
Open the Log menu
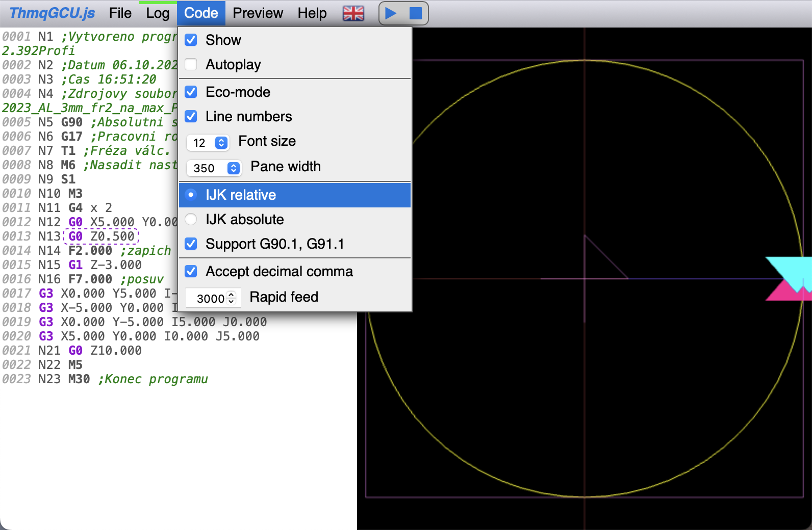coord(158,13)
